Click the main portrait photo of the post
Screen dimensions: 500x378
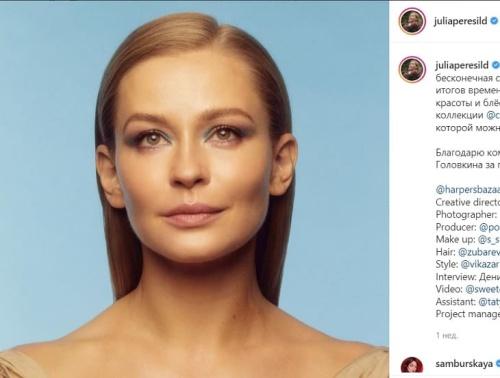point(194,189)
